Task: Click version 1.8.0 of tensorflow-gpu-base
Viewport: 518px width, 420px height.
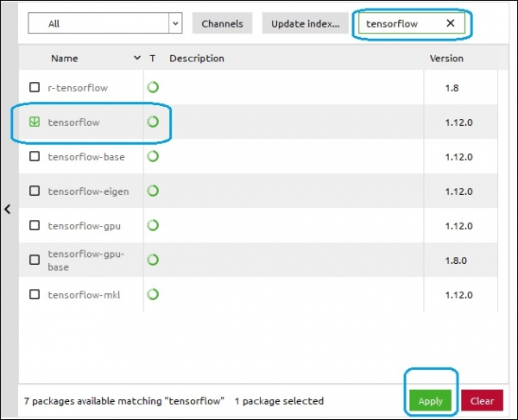Action: click(x=456, y=260)
